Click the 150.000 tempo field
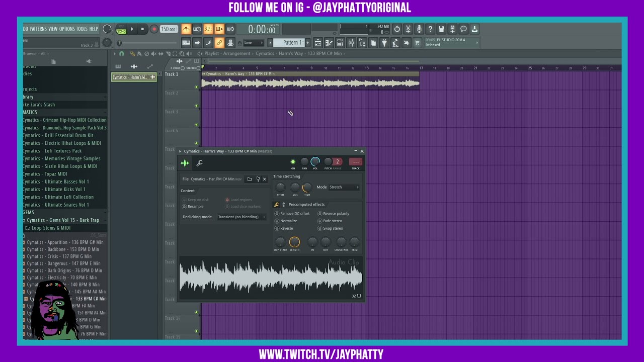This screenshot has height=362, width=644. pyautogui.click(x=169, y=29)
